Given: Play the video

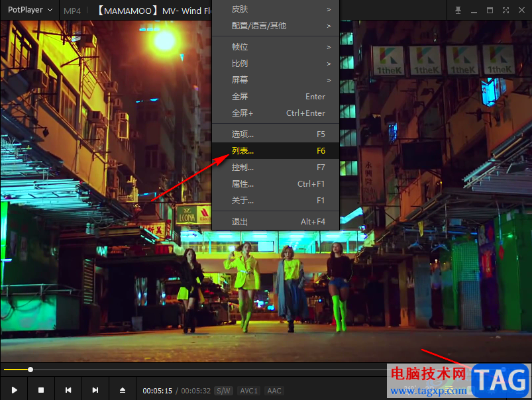Looking at the screenshot, I should 14,390.
